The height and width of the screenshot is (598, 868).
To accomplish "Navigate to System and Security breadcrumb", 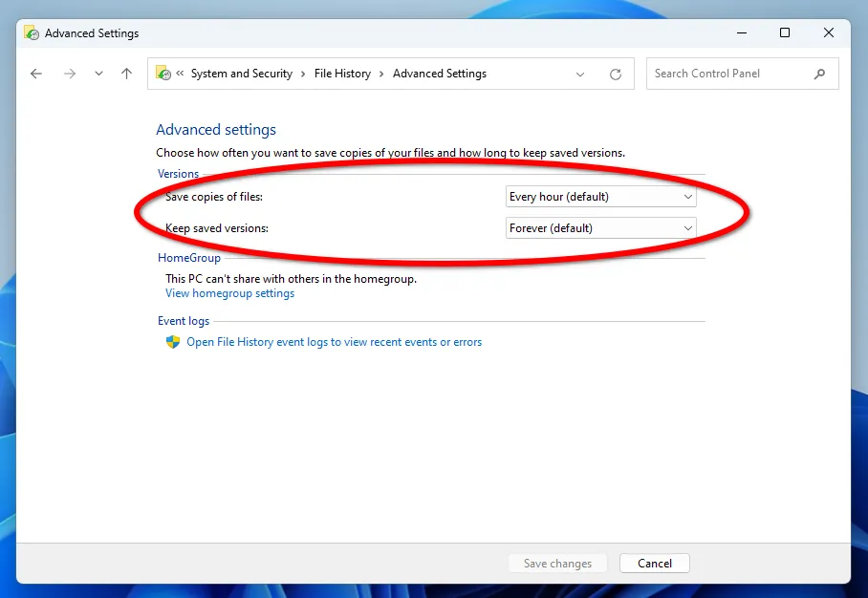I will [x=241, y=74].
